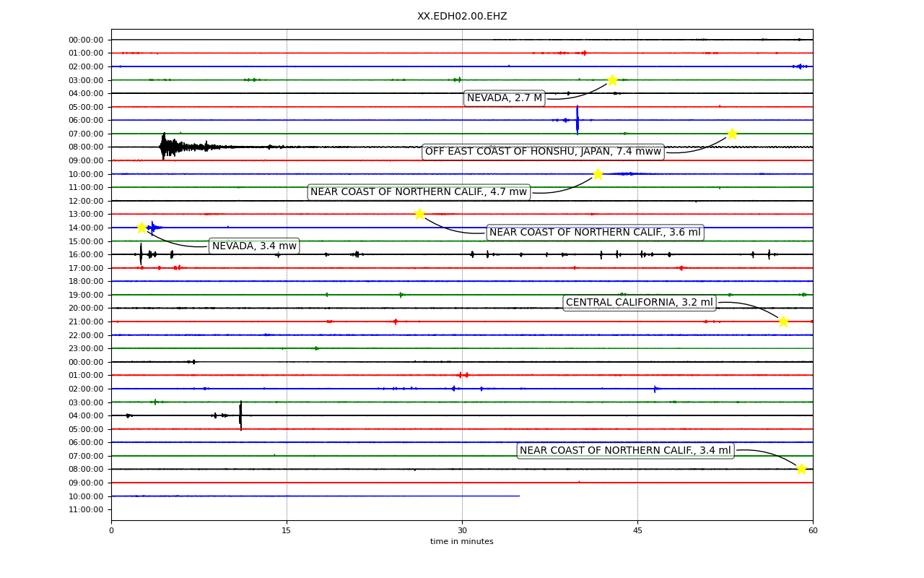Click the star marker for Northern Calif. 3.6 ml
924x578 pixels.
click(419, 214)
